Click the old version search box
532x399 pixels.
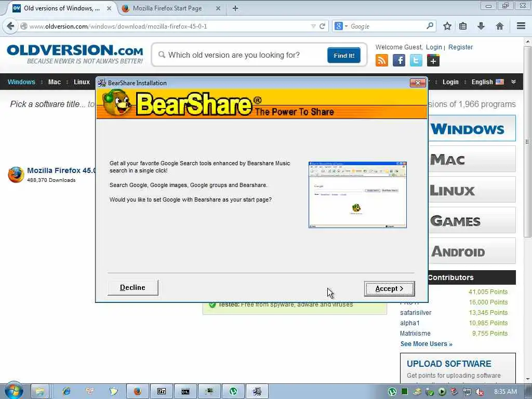tap(241, 55)
